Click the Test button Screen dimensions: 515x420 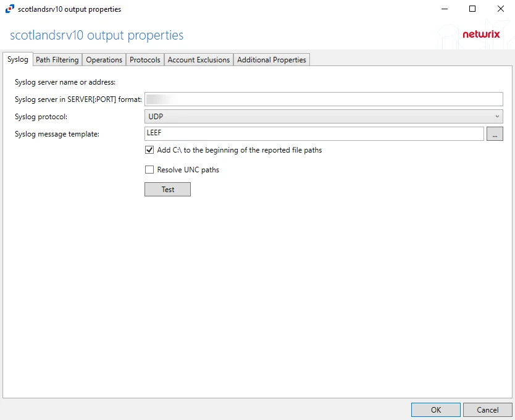pos(167,189)
